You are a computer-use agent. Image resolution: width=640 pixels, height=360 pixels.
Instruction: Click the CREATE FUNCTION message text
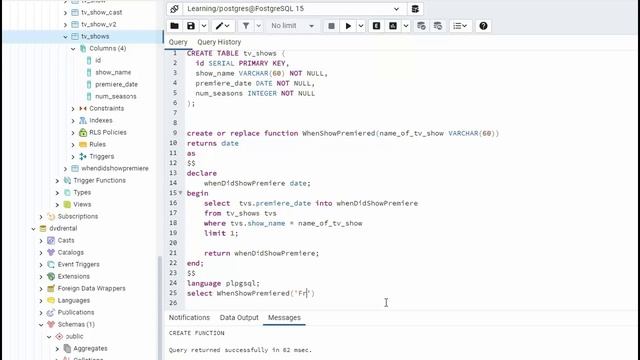pos(197,333)
